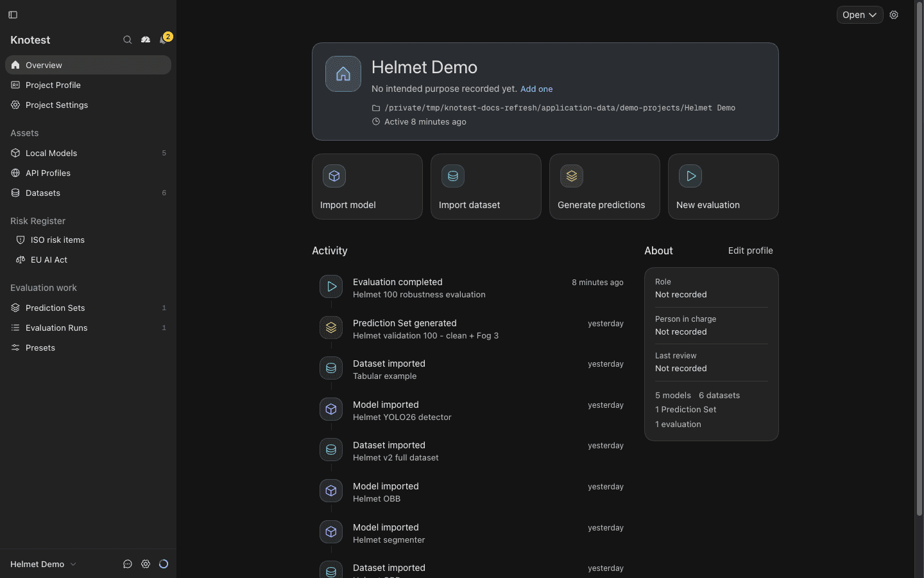Click the Helmet 100 robustness evaluation text
Viewport: 924px width, 578px height.
tap(419, 295)
